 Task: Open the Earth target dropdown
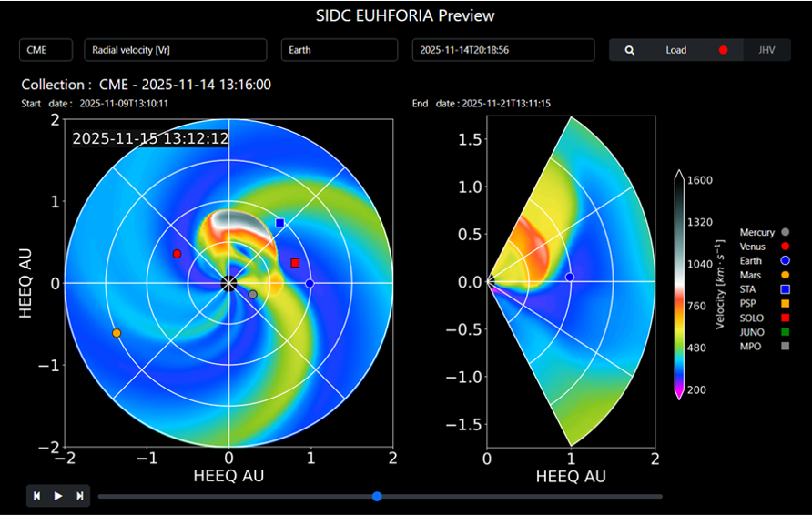340,50
